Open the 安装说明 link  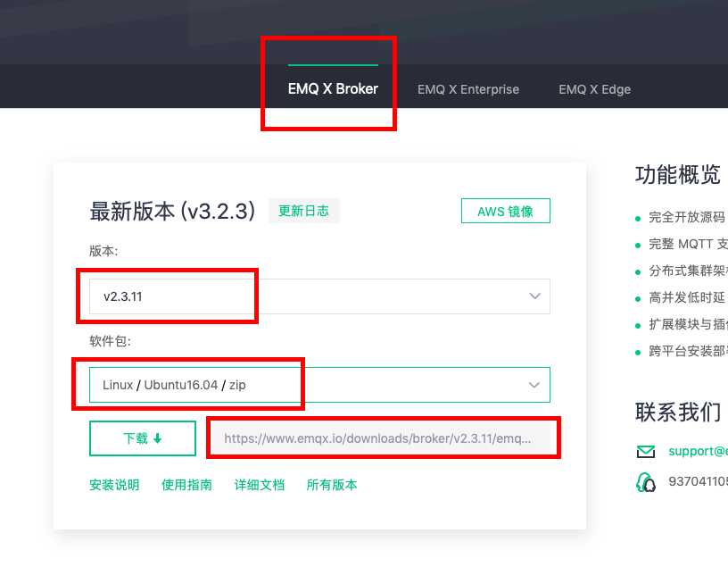114,485
